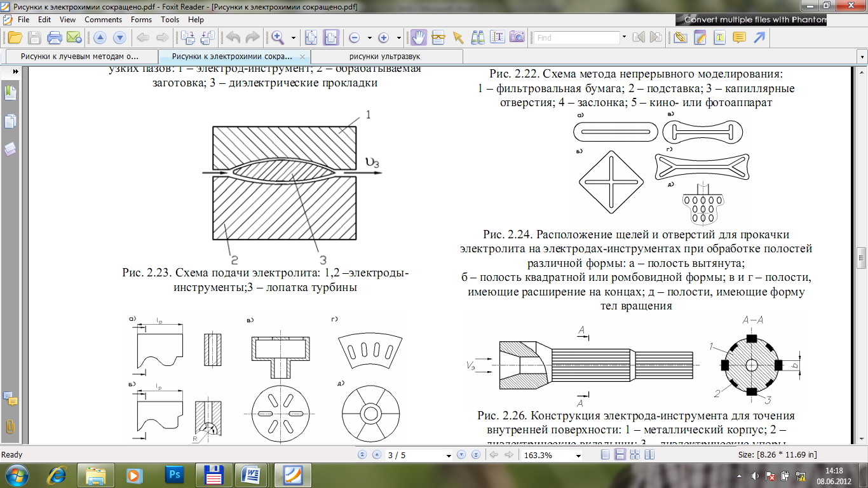This screenshot has width=868, height=488.
Task: Open the Find options dropdown arrow
Action: pos(624,37)
